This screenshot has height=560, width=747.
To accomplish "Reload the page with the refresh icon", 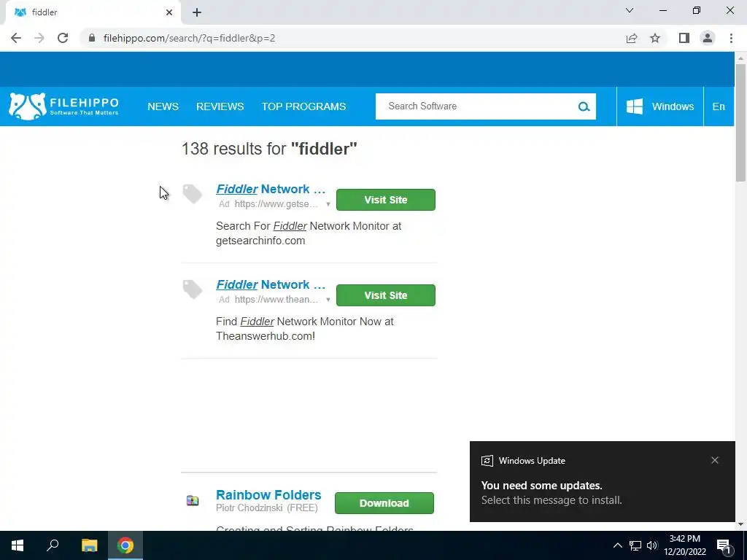I will point(63,38).
